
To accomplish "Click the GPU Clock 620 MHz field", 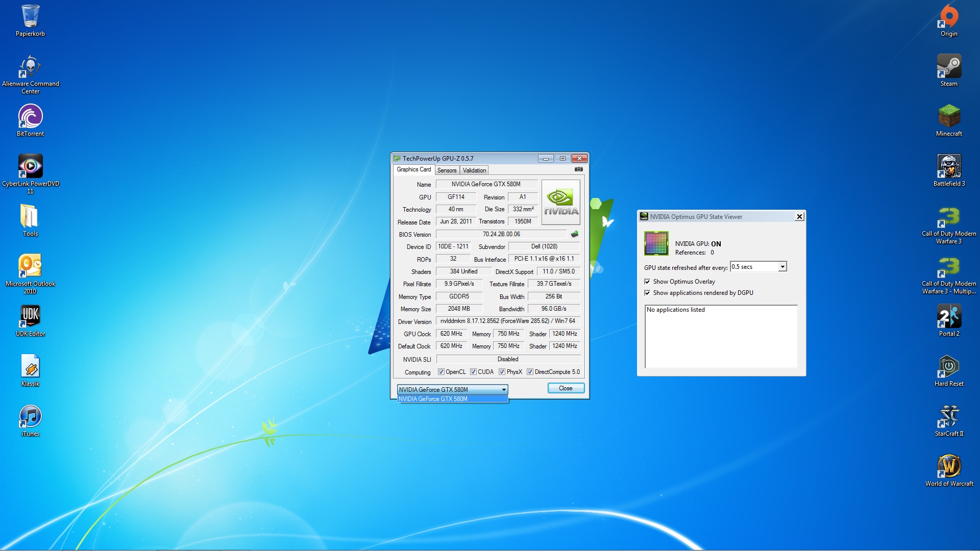I will (451, 334).
